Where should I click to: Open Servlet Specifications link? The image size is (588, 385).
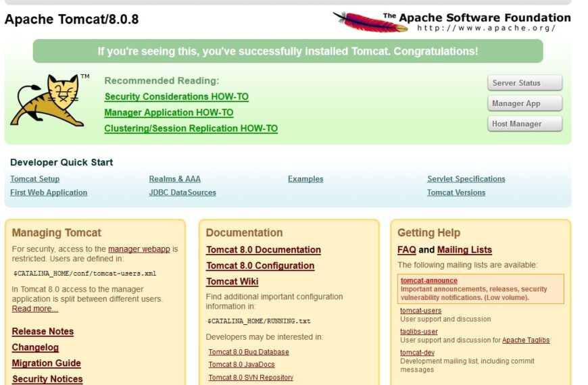click(466, 179)
